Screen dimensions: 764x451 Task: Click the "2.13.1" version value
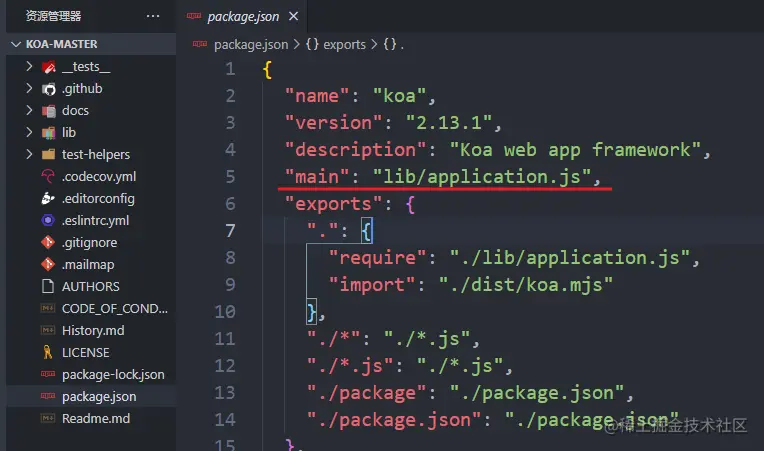pos(449,122)
